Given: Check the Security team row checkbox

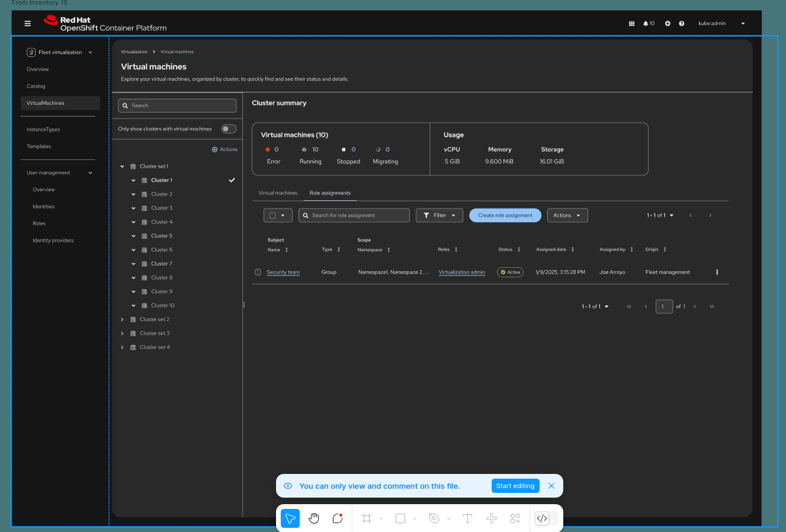Looking at the screenshot, I should point(258,273).
